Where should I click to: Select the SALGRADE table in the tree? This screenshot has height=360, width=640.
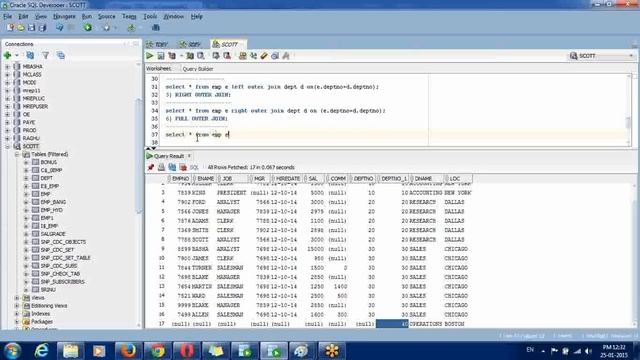[53, 234]
